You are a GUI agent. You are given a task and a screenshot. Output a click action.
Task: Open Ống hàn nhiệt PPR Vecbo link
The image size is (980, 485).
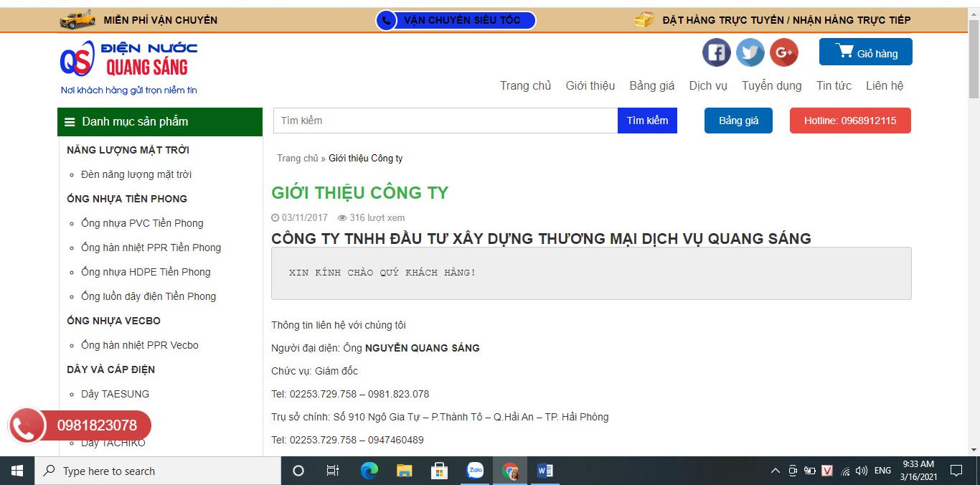[x=140, y=345]
